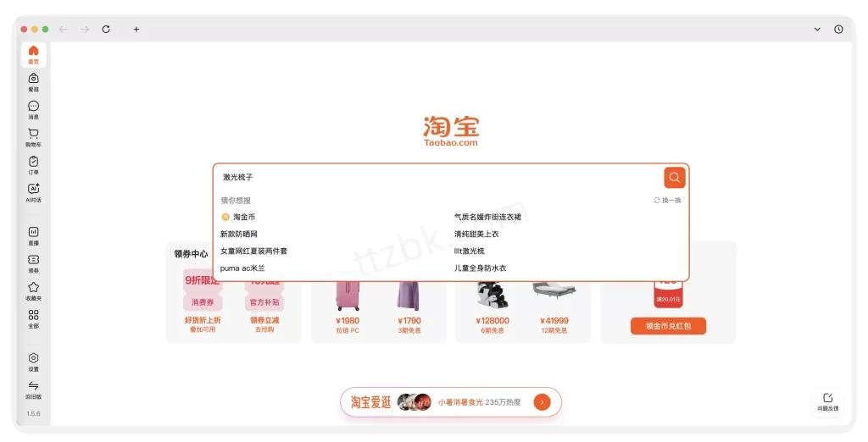Click the Taobao logo

[x=451, y=131]
